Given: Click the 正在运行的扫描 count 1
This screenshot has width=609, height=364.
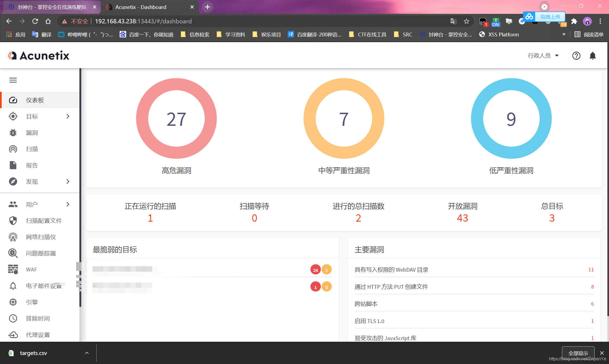Looking at the screenshot, I should (x=150, y=218).
